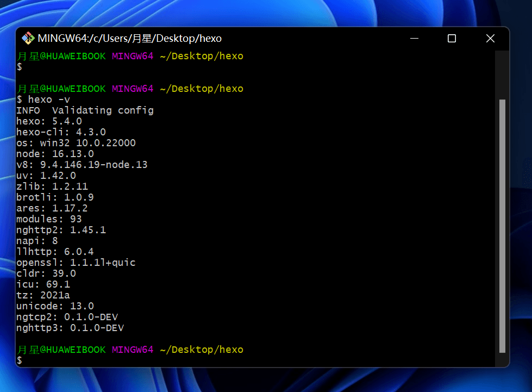Click the 'modules: 93' line
This screenshot has height=392, width=532.
point(49,219)
